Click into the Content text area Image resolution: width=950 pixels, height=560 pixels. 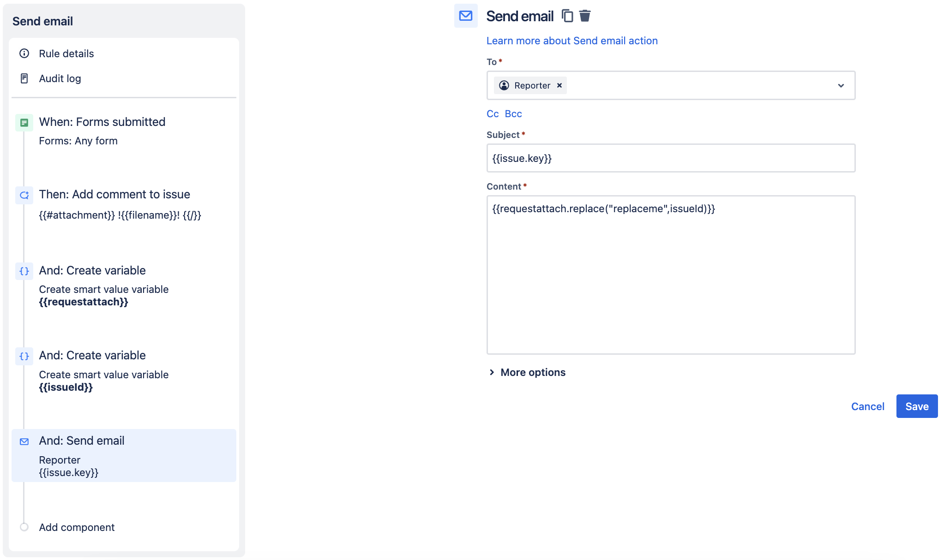671,275
